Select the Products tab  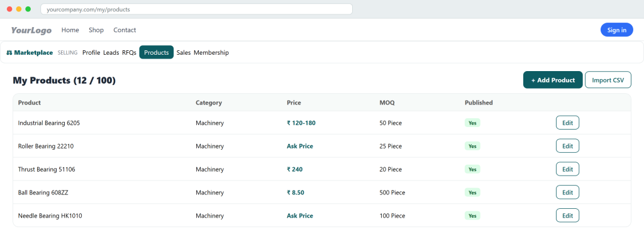tap(157, 52)
